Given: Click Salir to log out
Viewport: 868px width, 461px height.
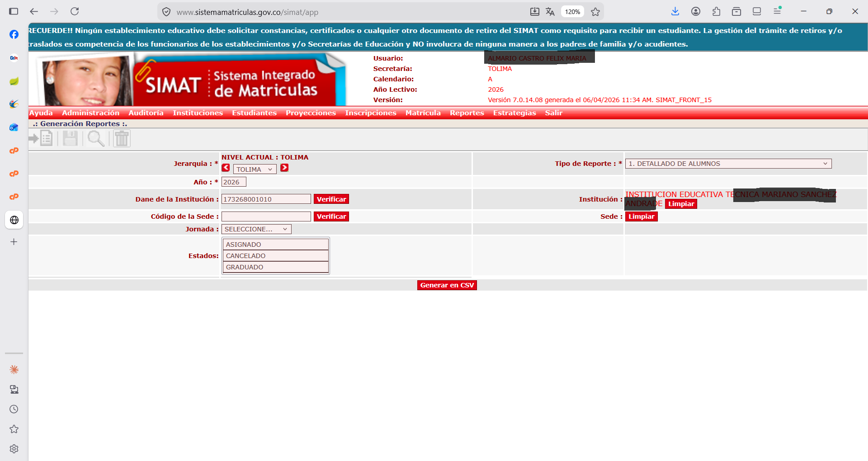Looking at the screenshot, I should pos(554,113).
